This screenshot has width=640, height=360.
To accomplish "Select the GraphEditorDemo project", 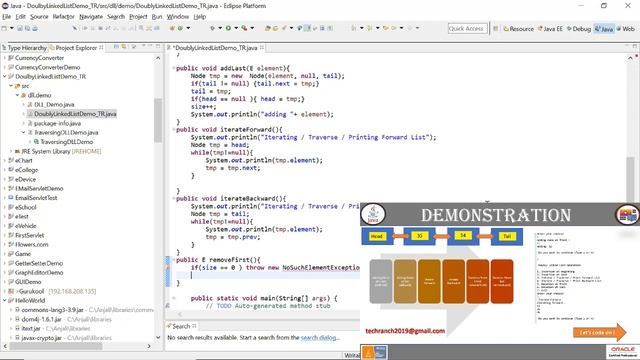I will [39, 273].
